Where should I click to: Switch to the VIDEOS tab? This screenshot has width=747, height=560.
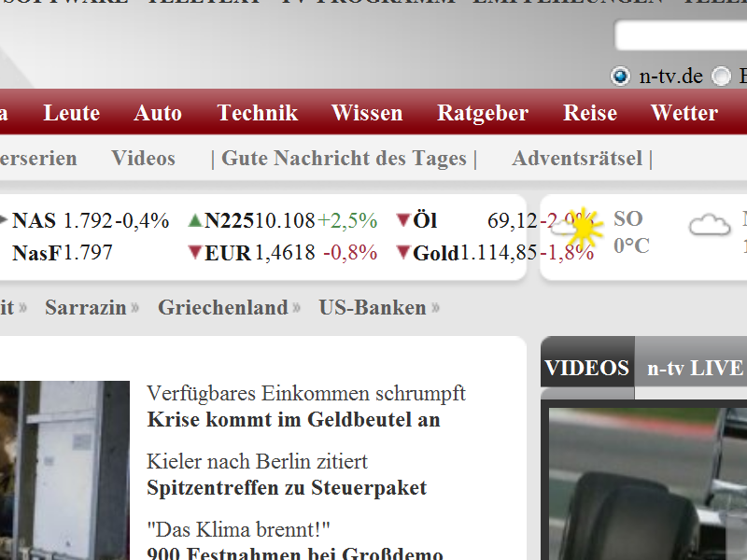click(x=587, y=368)
